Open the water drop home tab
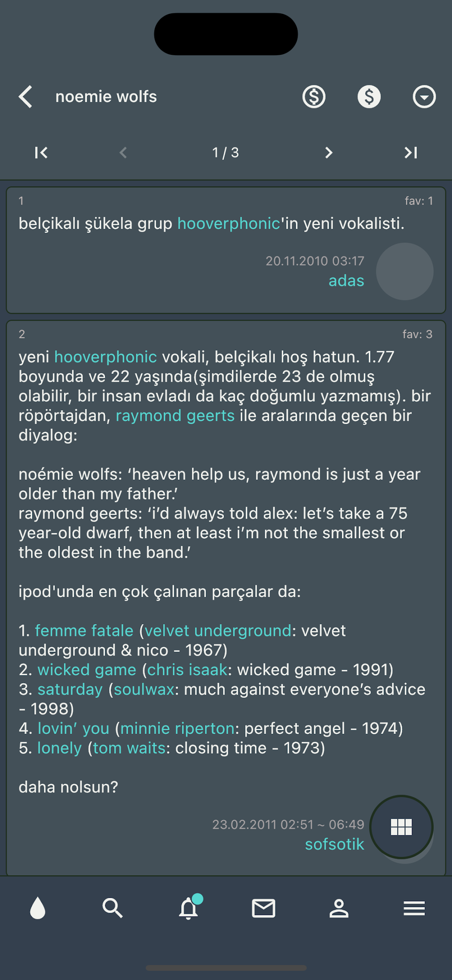452x980 pixels. (x=38, y=908)
